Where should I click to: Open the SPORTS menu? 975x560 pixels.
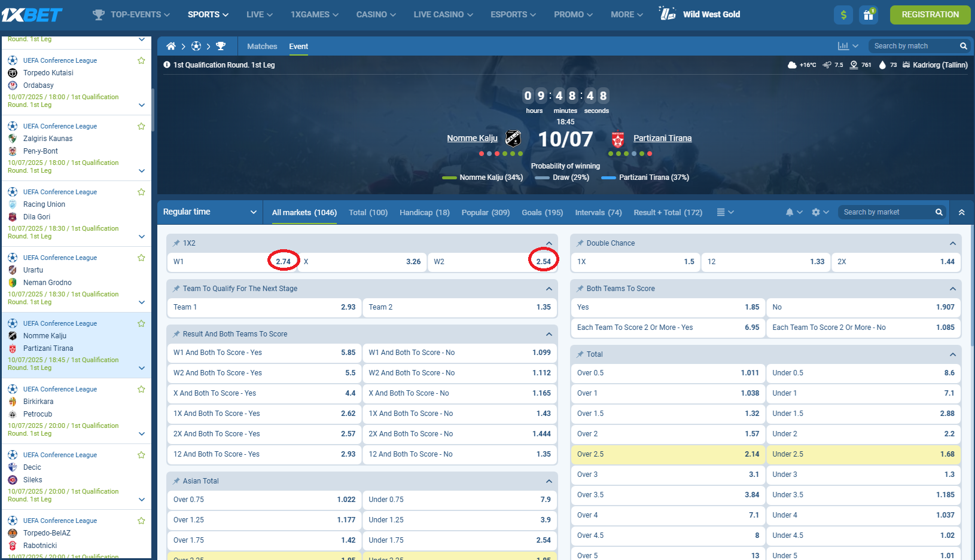point(208,14)
